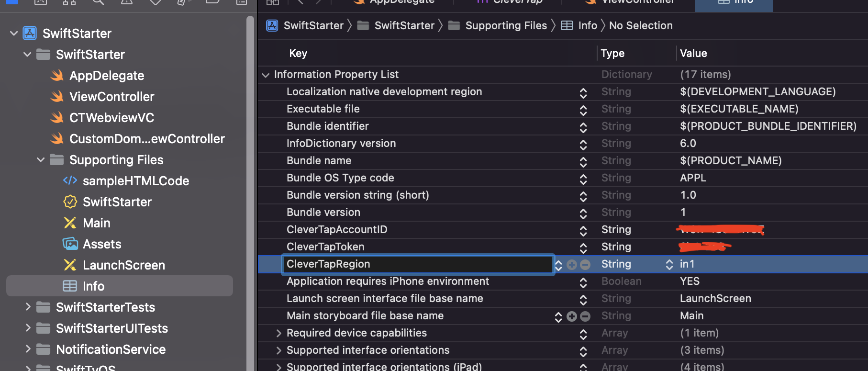
Task: Open key picker for Executable file row
Action: click(x=583, y=110)
